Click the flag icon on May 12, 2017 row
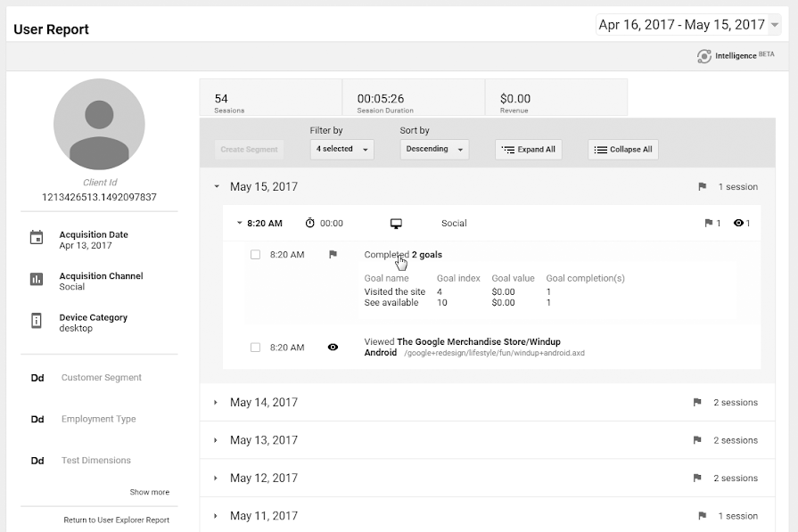Image resolution: width=798 pixels, height=532 pixels. pyautogui.click(x=697, y=479)
